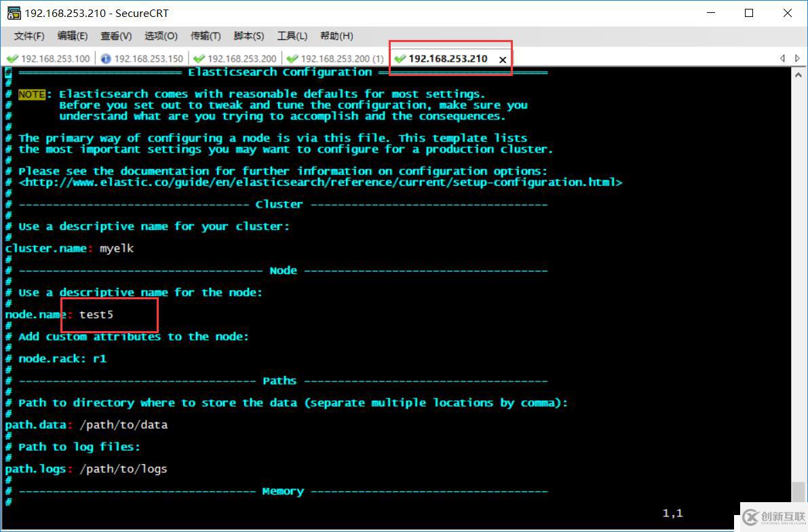Viewport: 808px width, 532px height.
Task: Switch to the 192.168.253.150 session tab
Action: [x=142, y=59]
